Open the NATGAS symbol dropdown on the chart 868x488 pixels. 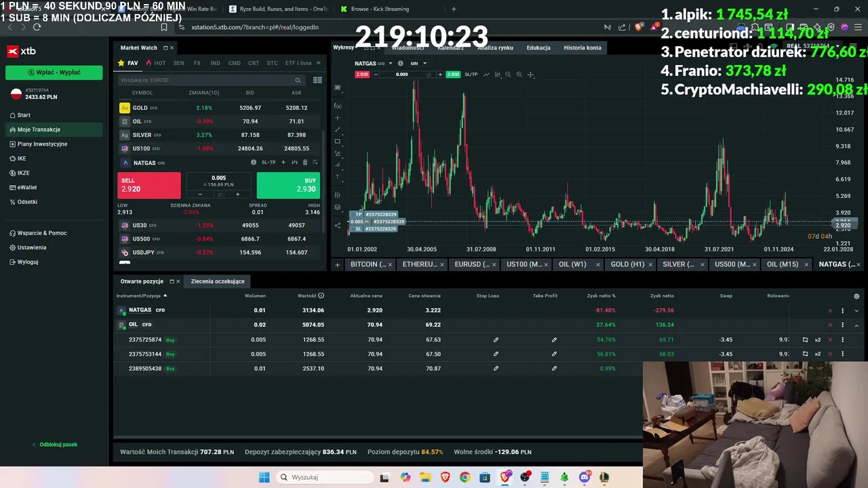[x=390, y=63]
